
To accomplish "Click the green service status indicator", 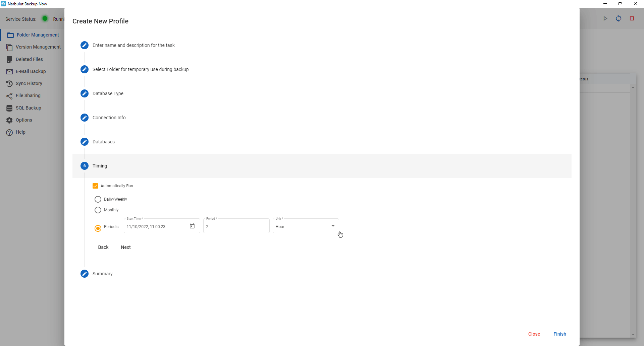I will 45,19.
